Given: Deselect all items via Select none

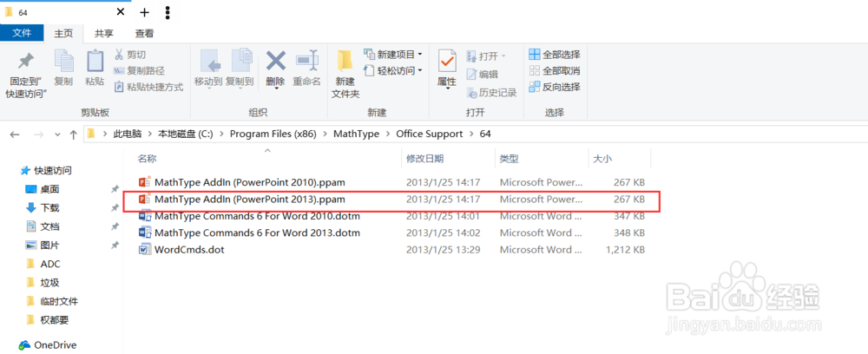Looking at the screenshot, I should [555, 70].
